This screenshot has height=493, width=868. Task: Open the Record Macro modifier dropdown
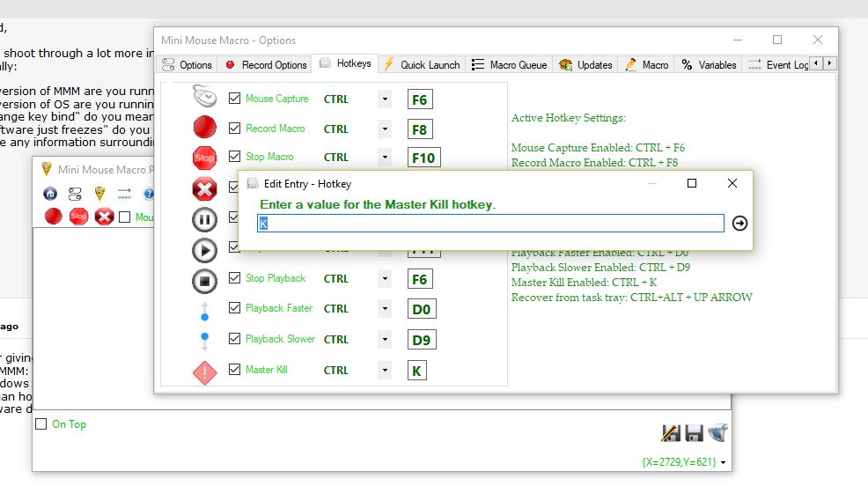tap(385, 129)
